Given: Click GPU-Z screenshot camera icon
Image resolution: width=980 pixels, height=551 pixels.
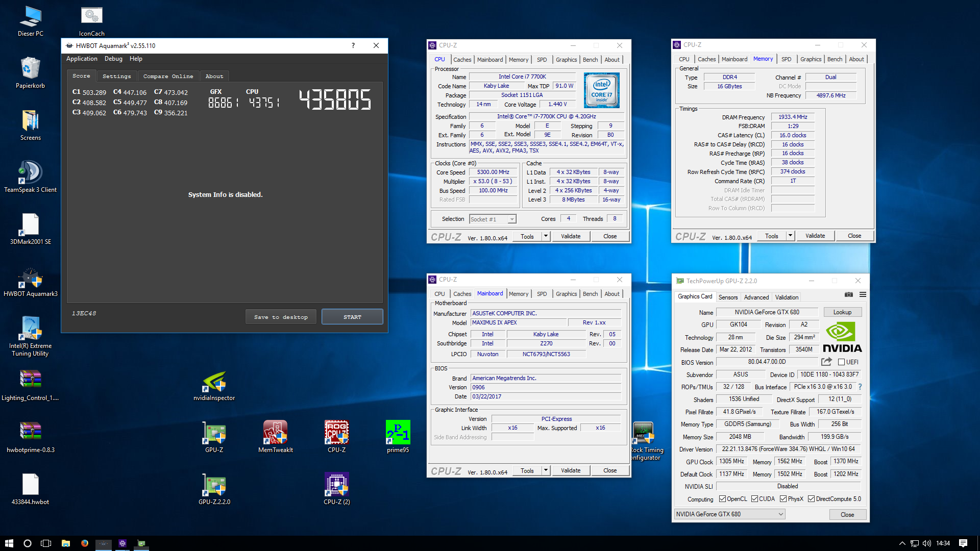Looking at the screenshot, I should tap(849, 294).
